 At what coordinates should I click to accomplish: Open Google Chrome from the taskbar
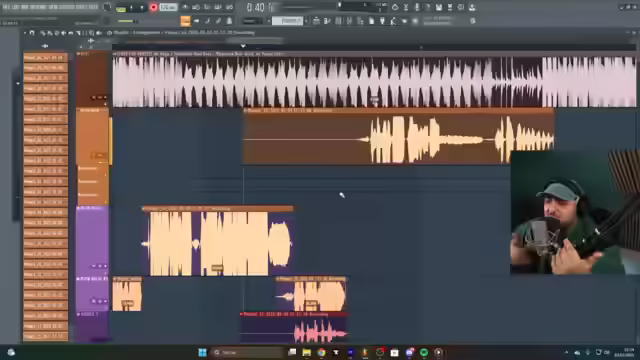point(322,352)
